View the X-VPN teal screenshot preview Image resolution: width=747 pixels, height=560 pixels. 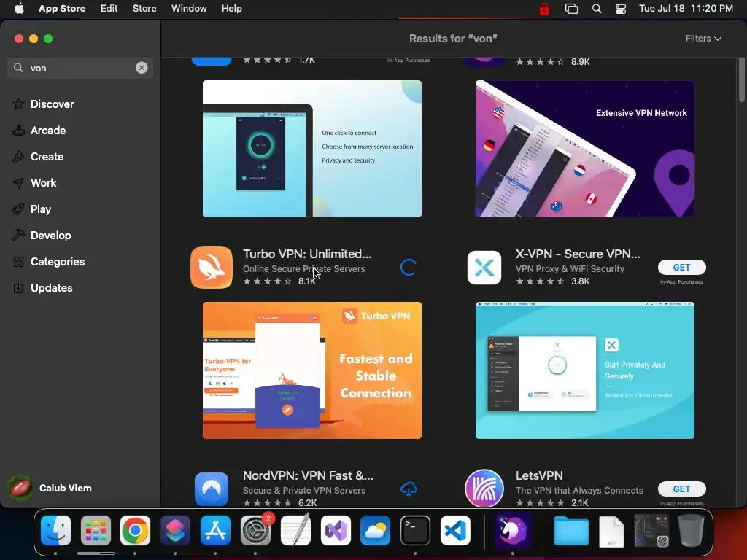coord(585,370)
